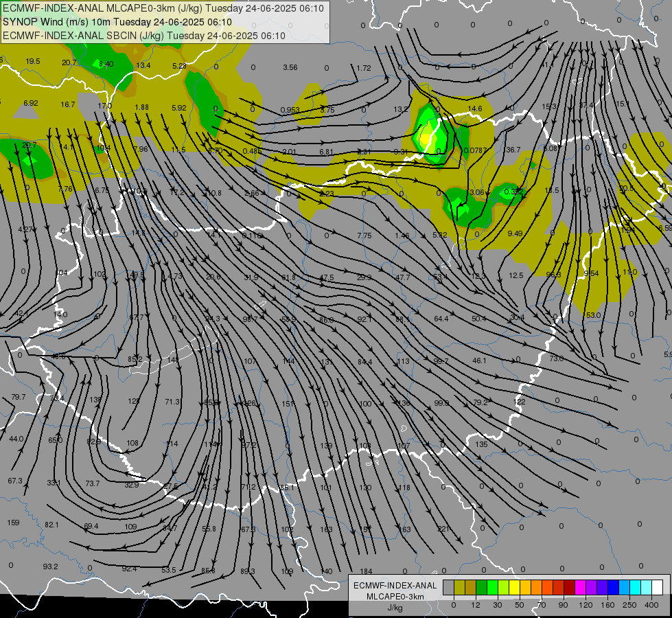The image size is (672, 618).
Task: Click the map value 64.4
Action: pyautogui.click(x=441, y=318)
